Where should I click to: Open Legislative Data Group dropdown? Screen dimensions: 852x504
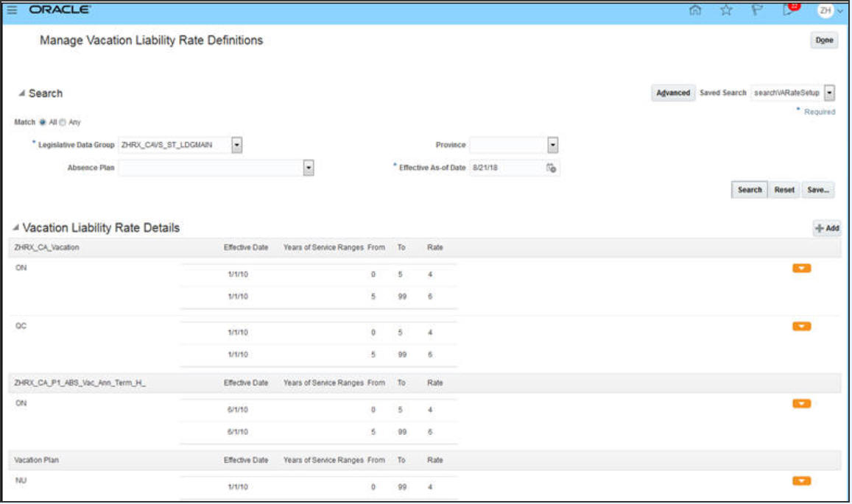(237, 145)
